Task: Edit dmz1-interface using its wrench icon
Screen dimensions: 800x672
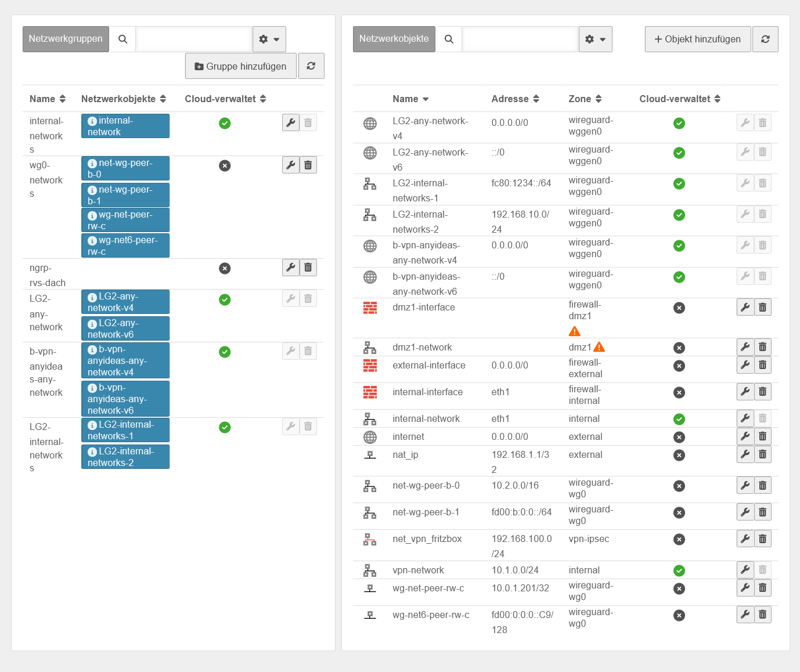Action: [x=745, y=307]
